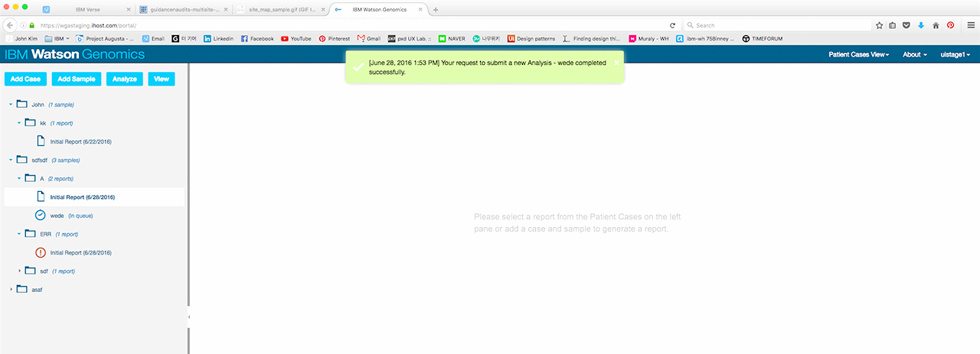Select the ERR folder icon
This screenshot has width=980, height=354.
point(31,234)
